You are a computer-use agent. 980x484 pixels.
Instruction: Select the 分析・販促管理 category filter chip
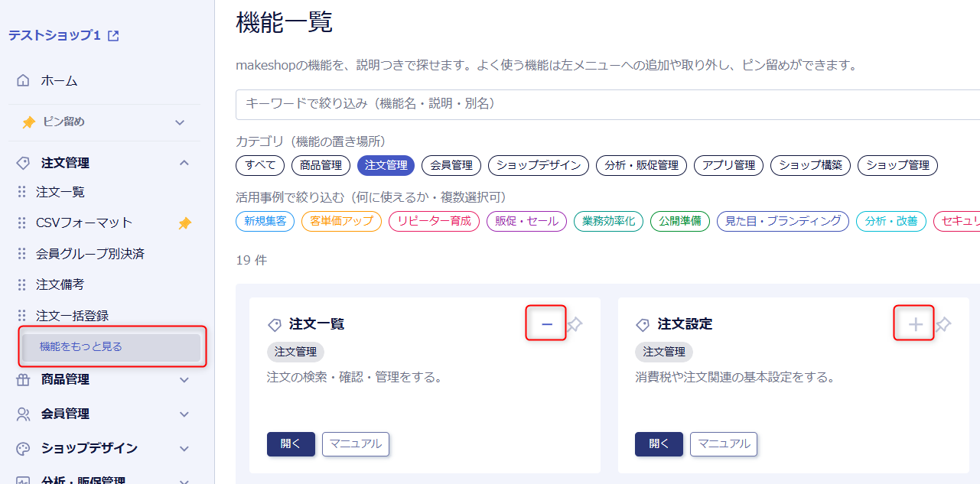[641, 165]
